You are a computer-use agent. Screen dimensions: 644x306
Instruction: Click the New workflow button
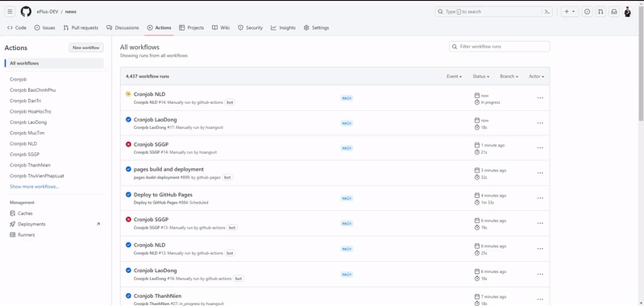click(x=85, y=48)
